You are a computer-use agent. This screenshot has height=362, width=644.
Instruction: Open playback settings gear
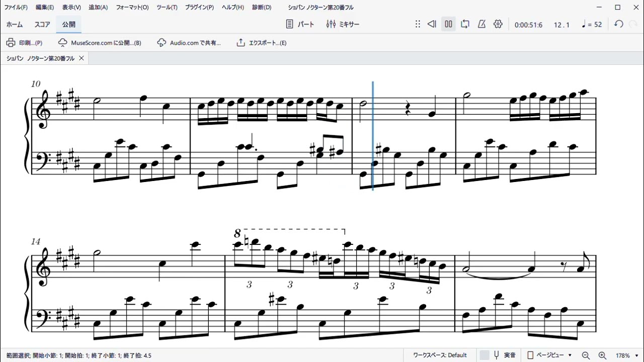click(x=498, y=24)
